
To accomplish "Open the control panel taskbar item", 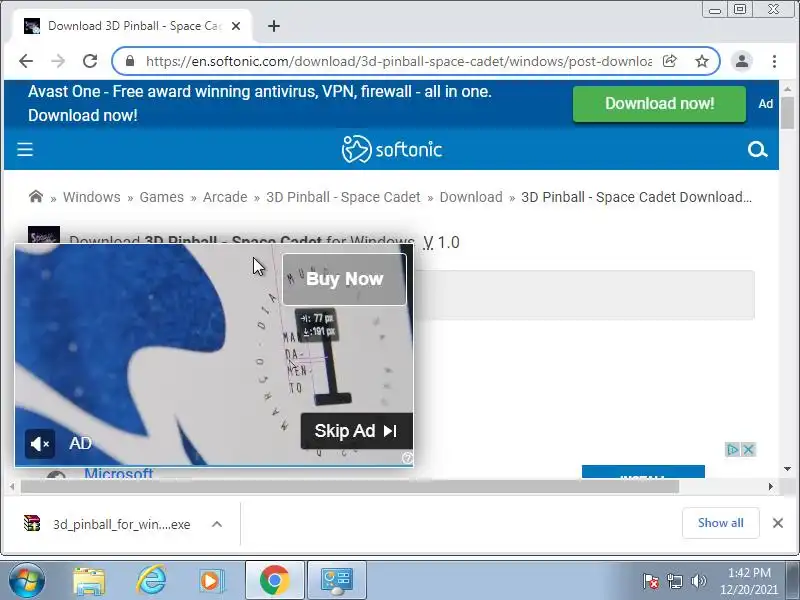I will [336, 581].
